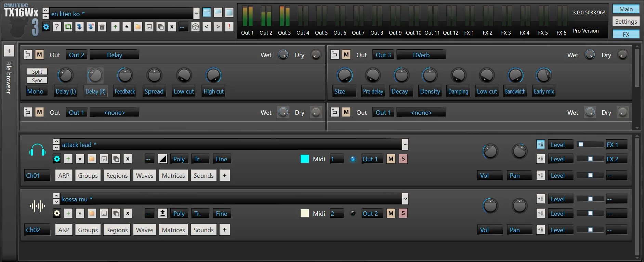Solo kossa mu slot with S
644x262 pixels.
(x=403, y=213)
